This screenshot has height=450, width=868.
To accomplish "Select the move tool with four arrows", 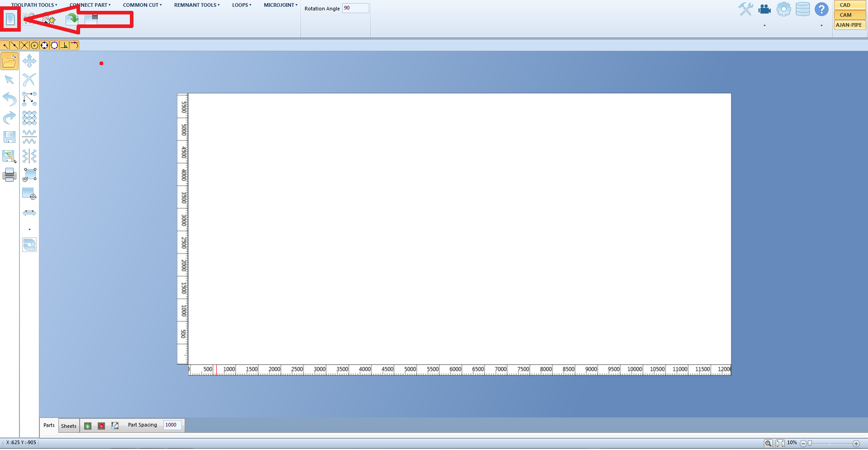I will click(x=29, y=61).
